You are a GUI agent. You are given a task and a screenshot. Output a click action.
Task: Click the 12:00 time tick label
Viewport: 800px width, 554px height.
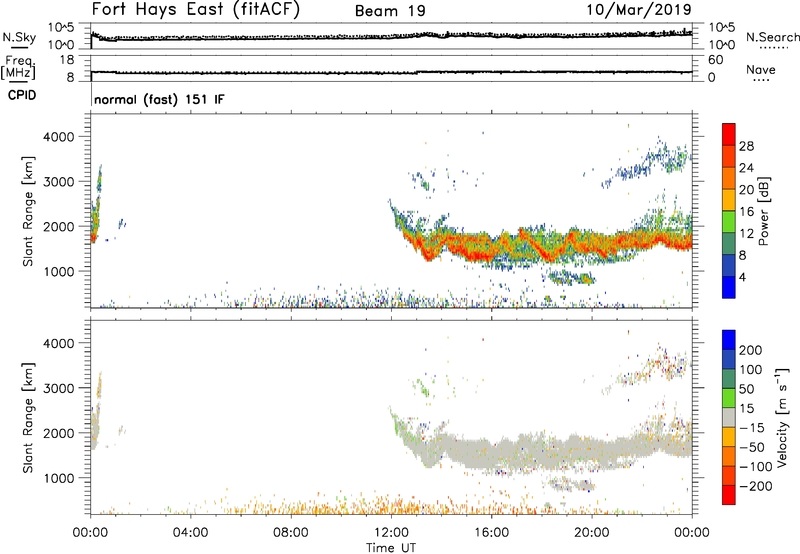(391, 533)
